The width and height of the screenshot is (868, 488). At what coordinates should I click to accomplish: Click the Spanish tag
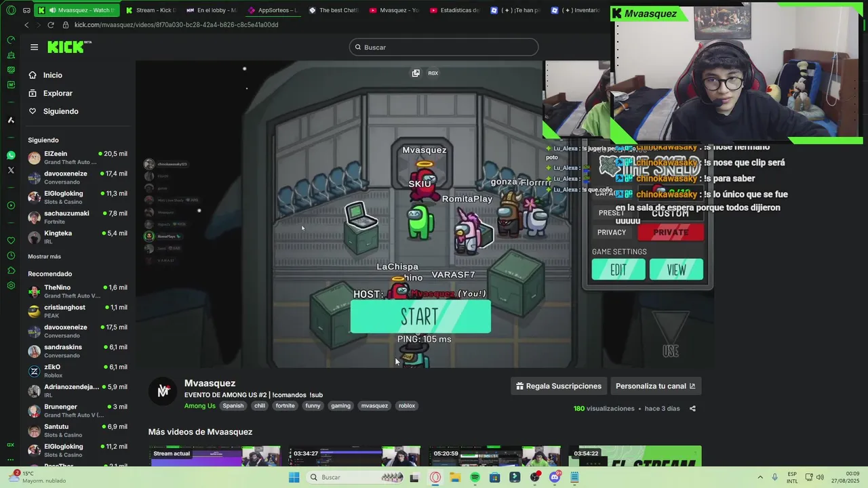[233, 406]
